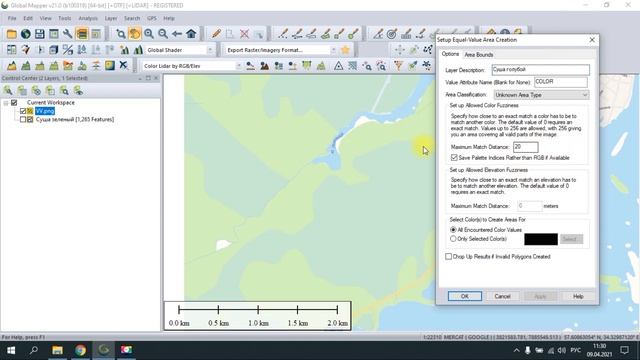Open configuration with the wrench icon
640x360 pixels.
point(68,34)
